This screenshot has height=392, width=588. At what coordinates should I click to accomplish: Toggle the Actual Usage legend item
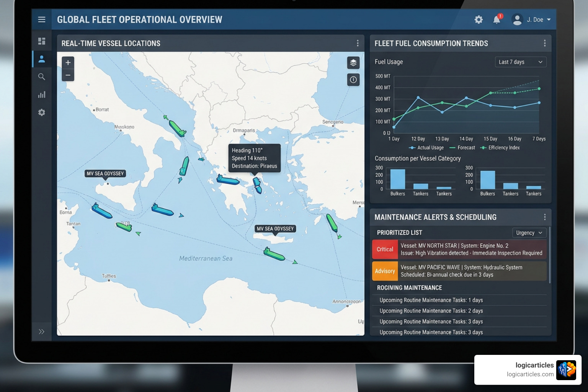426,148
